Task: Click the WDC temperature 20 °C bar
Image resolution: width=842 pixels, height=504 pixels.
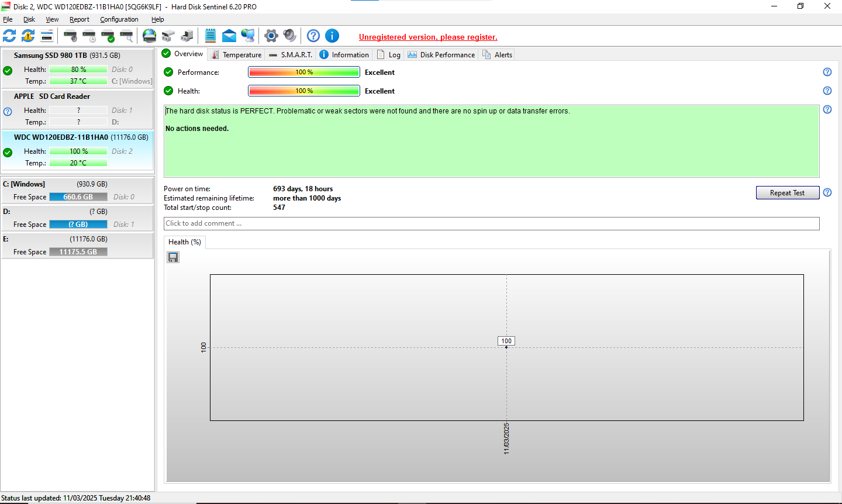Action: coord(78,163)
